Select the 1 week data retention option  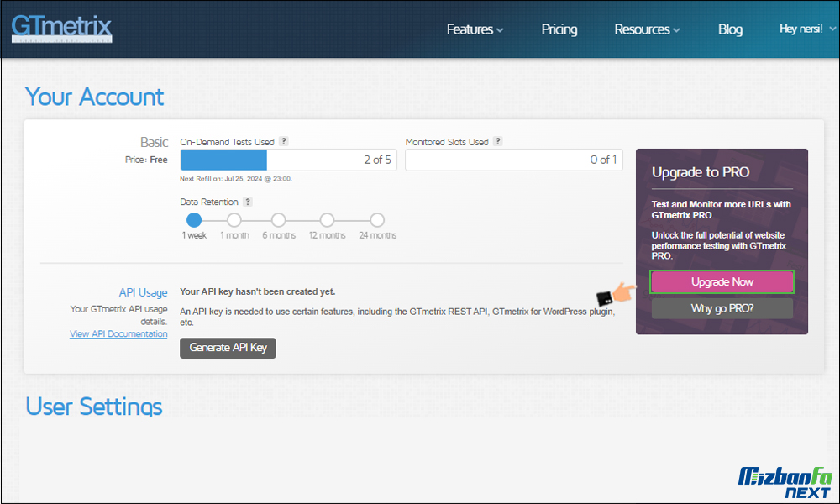(194, 220)
